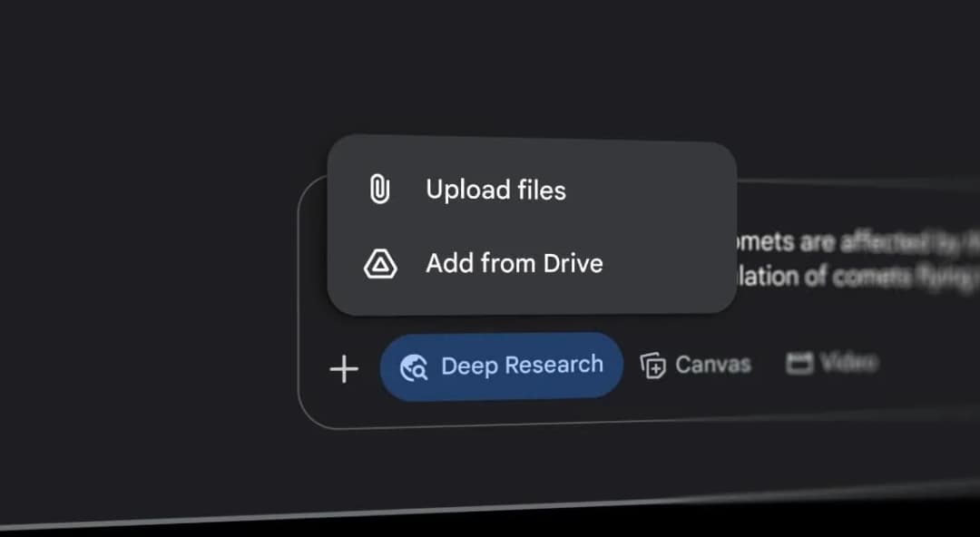This screenshot has width=980, height=537.
Task: Click the paperclip icon next to Upload files
Action: (x=379, y=190)
